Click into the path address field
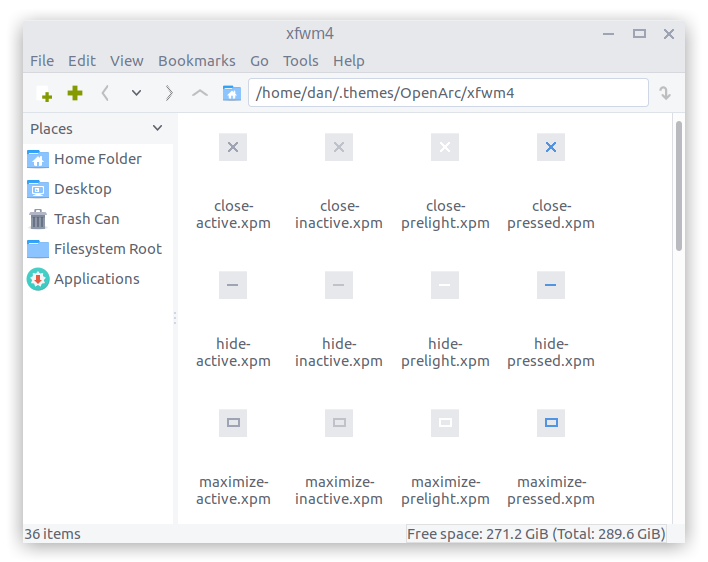 (x=448, y=93)
